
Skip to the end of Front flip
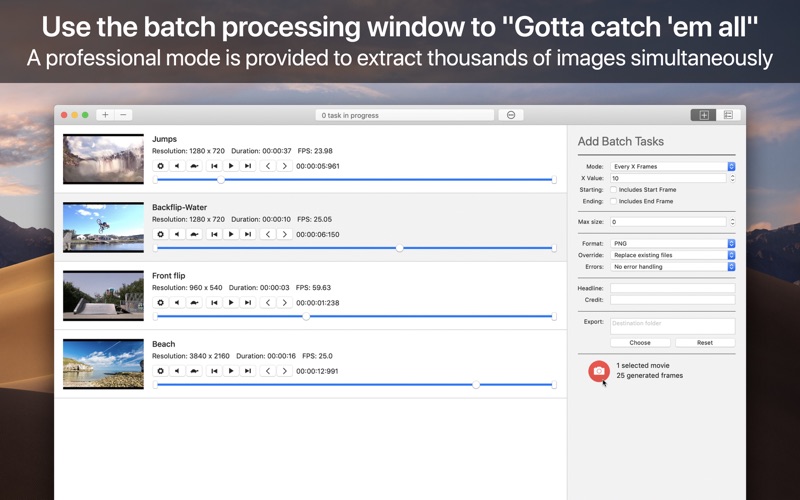(x=248, y=303)
